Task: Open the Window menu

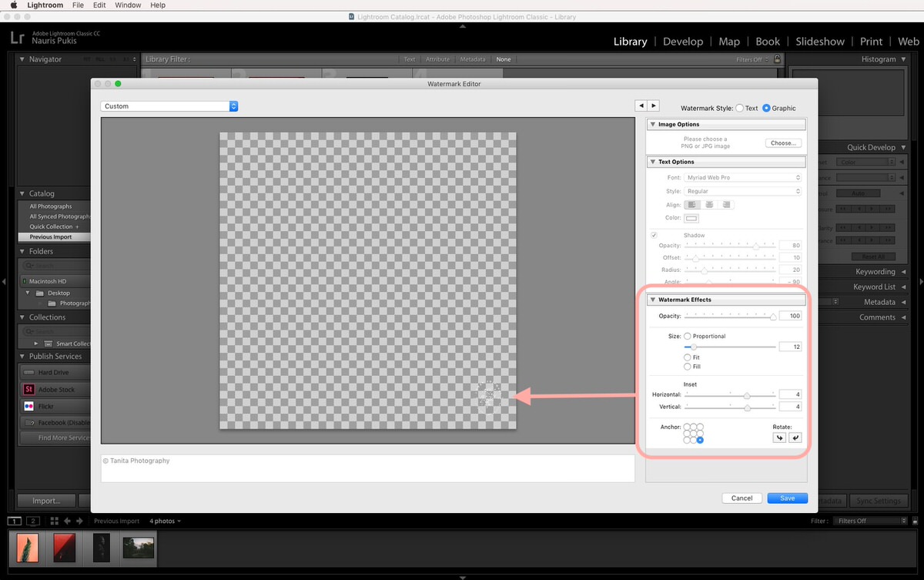Action: point(128,5)
